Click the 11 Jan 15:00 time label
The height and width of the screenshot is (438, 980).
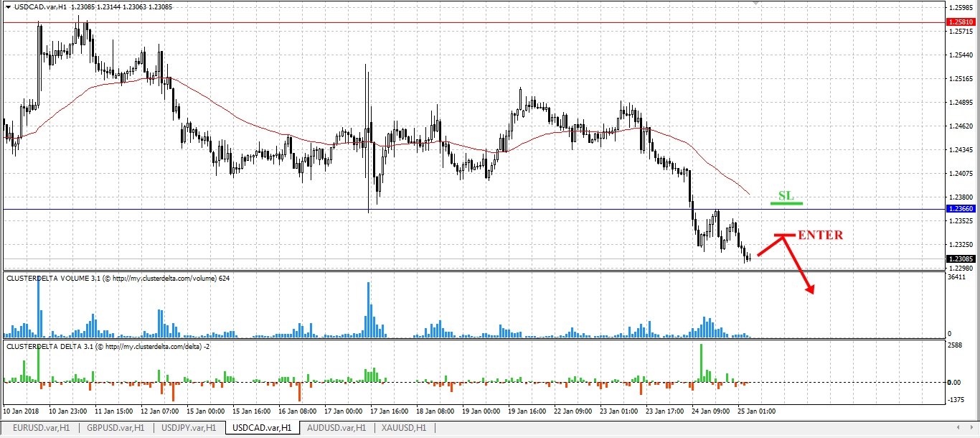tap(115, 411)
